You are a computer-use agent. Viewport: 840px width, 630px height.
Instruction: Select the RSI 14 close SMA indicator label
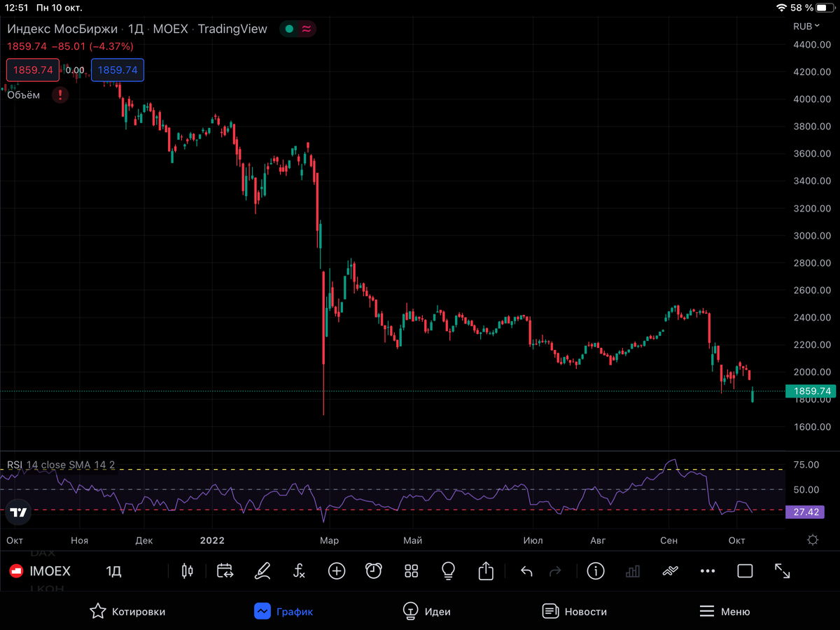(x=60, y=465)
